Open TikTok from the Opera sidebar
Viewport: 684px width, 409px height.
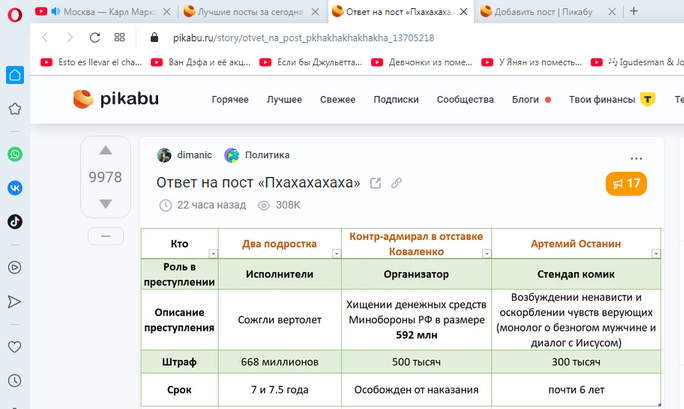(x=15, y=221)
